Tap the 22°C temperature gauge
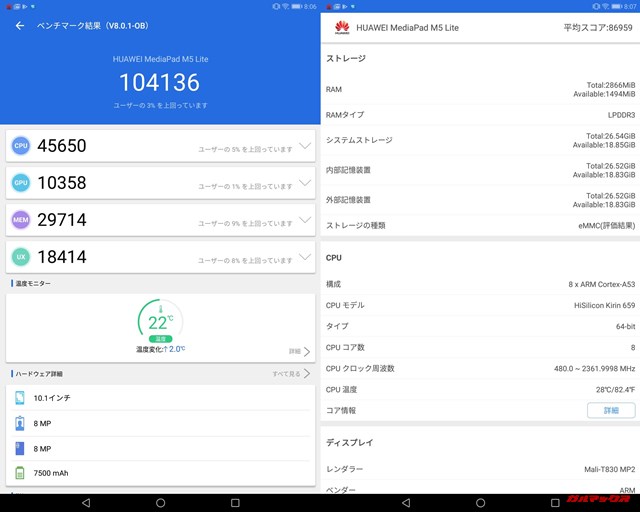The width and height of the screenshot is (640, 512). 160,321
